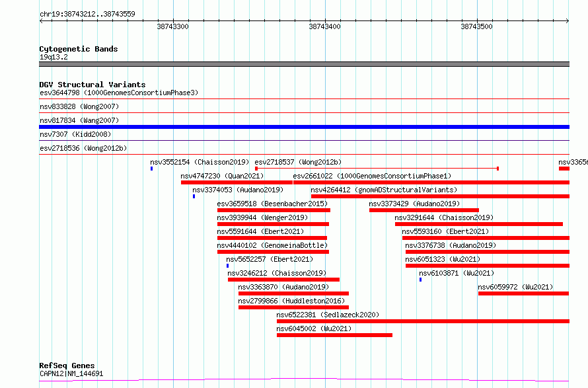The width and height of the screenshot is (588, 388).
Task: Click the Cytogenetic Bands track heading
Action: 79,49
